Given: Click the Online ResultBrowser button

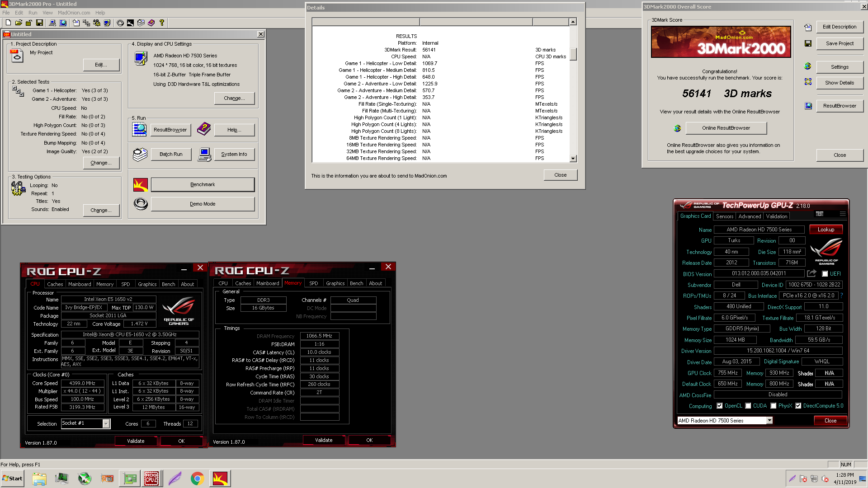Looking at the screenshot, I should coord(726,128).
